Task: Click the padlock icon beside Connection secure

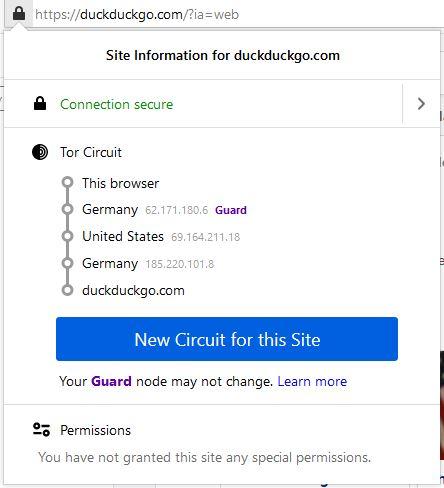Action: 40,104
